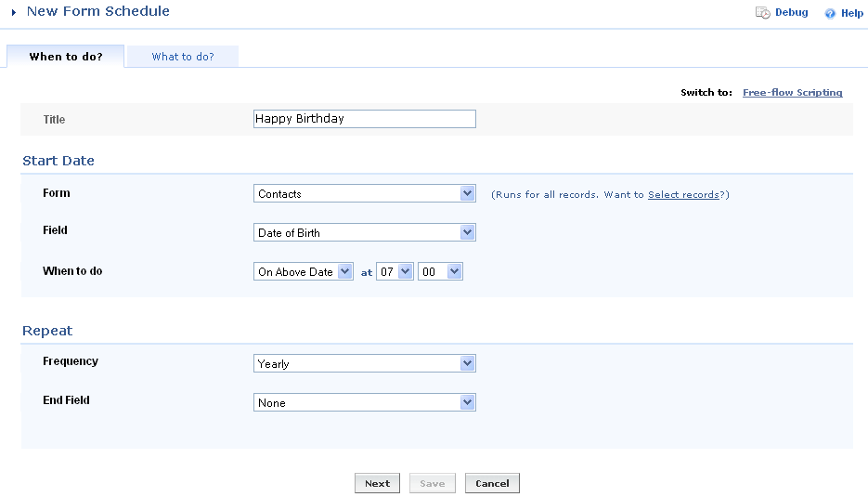Viewport: 868px width, 497px height.
Task: Click the Help question mark icon
Action: 830,14
